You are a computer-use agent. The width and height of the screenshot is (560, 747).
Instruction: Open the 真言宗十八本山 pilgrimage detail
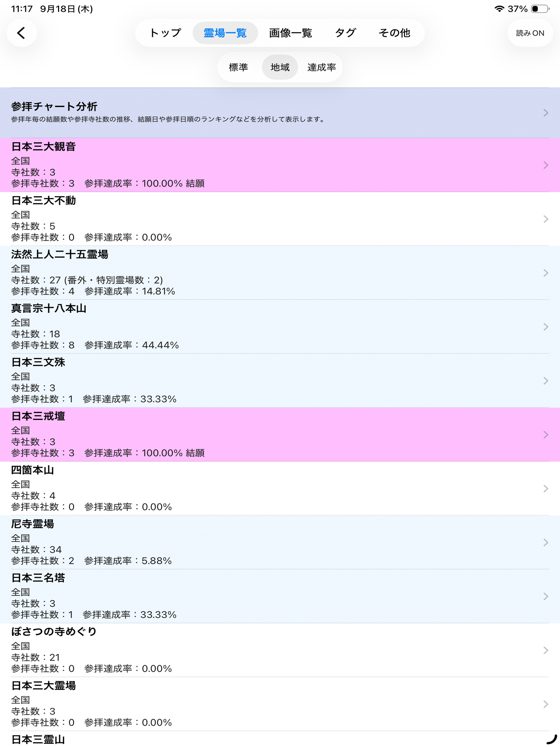click(280, 326)
